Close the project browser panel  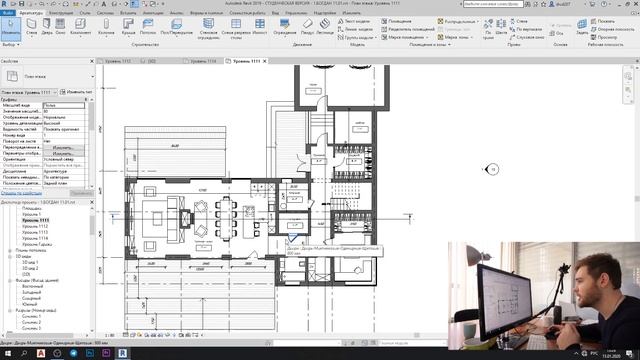91,202
